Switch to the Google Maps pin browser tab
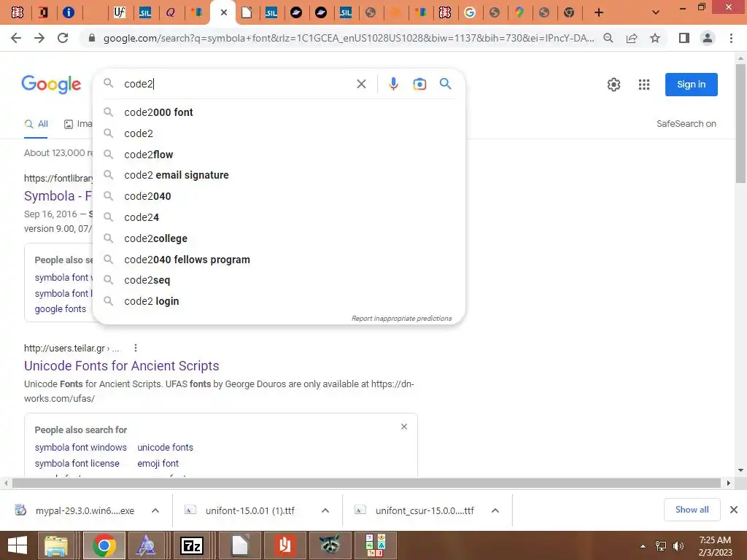 (x=519, y=12)
